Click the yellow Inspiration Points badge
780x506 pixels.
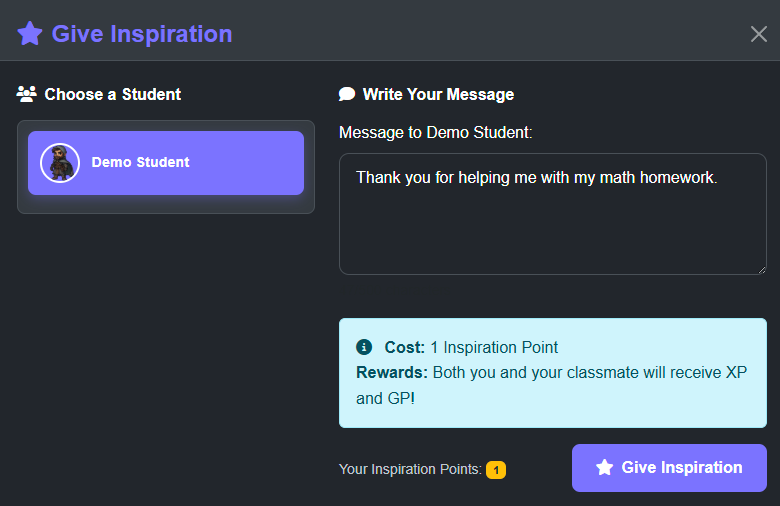pos(496,469)
